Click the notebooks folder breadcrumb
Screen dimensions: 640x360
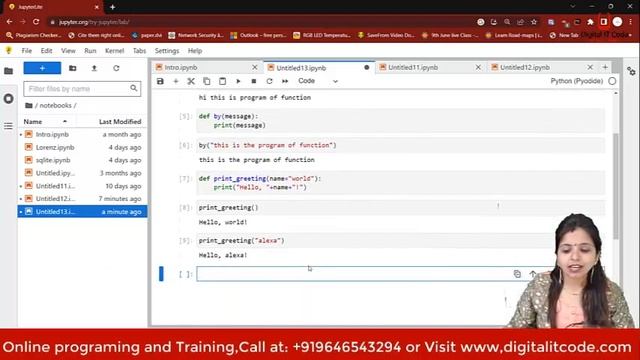coord(56,105)
